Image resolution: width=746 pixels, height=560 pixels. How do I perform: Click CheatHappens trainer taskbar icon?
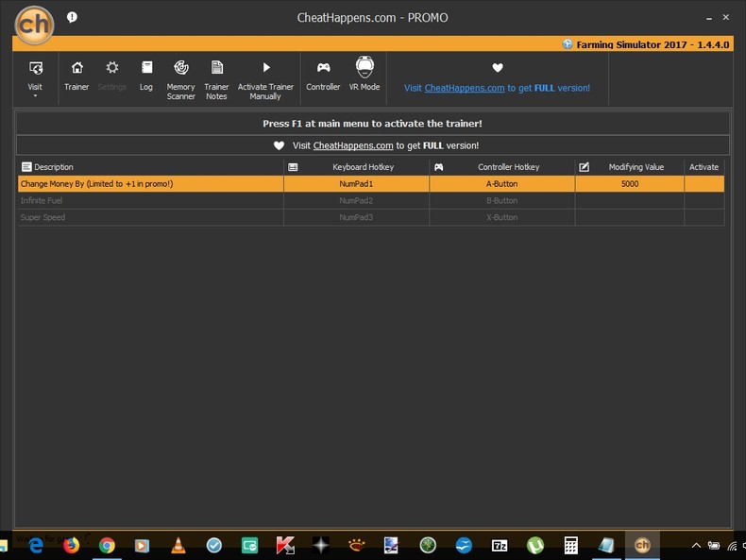pos(642,545)
